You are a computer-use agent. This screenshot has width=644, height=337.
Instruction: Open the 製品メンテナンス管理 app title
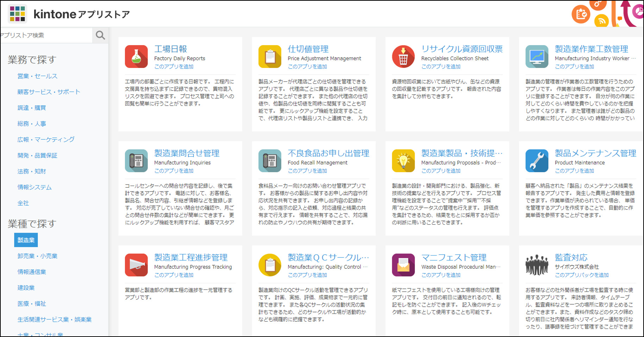click(595, 153)
